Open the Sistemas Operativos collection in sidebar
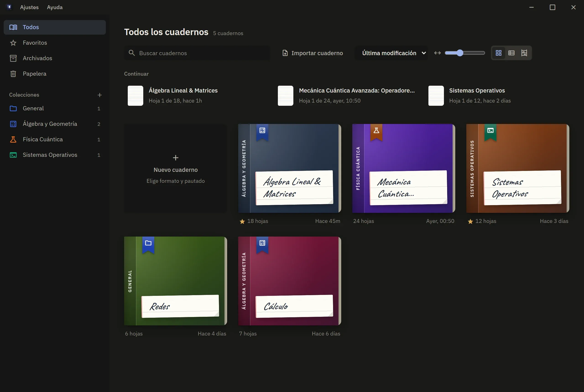584x392 pixels. coord(55,155)
